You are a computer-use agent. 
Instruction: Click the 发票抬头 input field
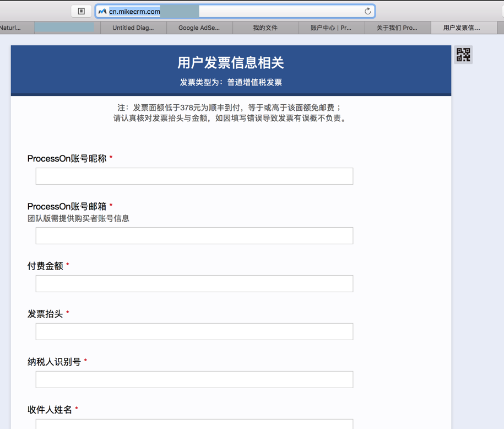194,331
